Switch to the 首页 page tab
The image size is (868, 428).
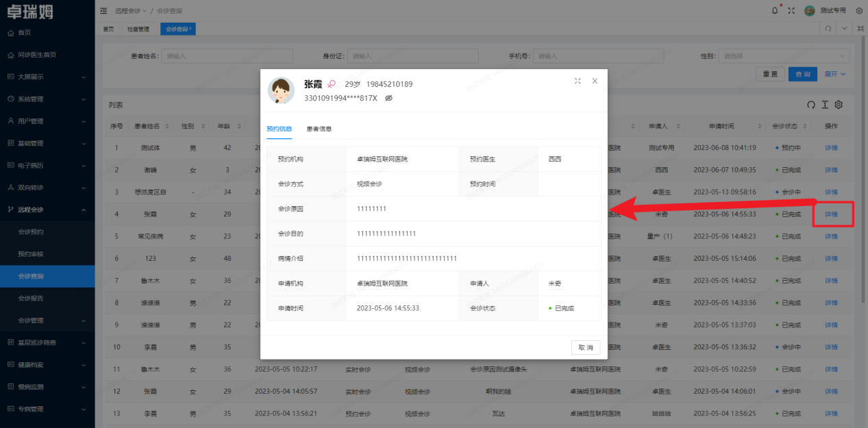109,29
